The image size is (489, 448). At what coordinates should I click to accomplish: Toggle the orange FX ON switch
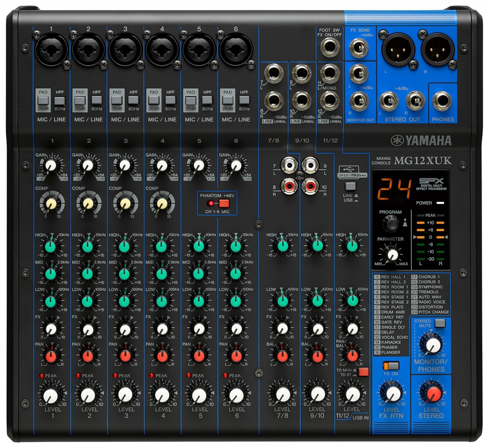[391, 366]
